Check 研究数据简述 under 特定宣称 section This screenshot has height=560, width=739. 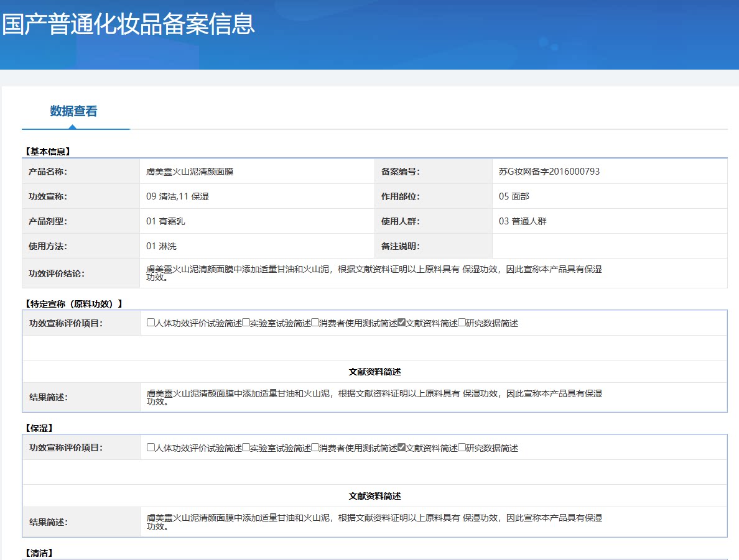(x=462, y=323)
